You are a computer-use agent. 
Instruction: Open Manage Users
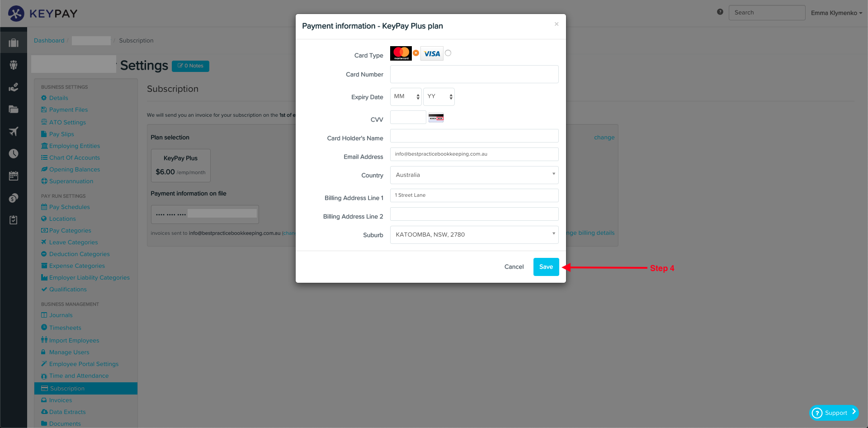click(69, 352)
